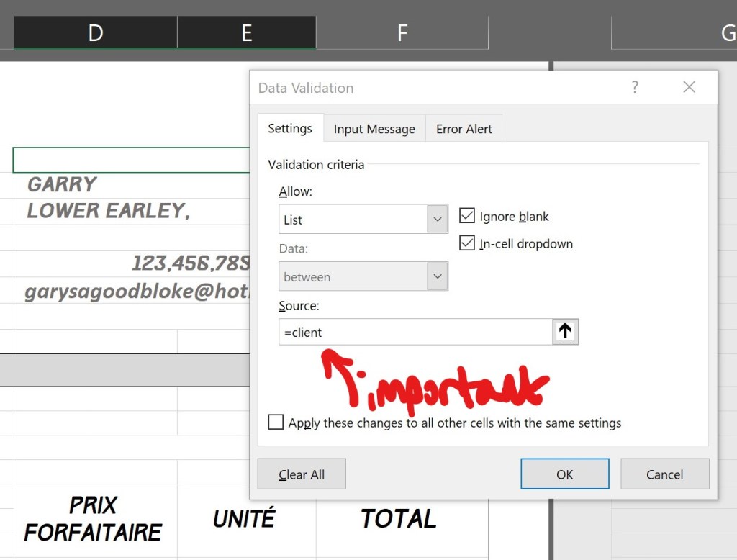Image resolution: width=737 pixels, height=560 pixels.
Task: Open the Error Alert tab
Action: click(464, 129)
